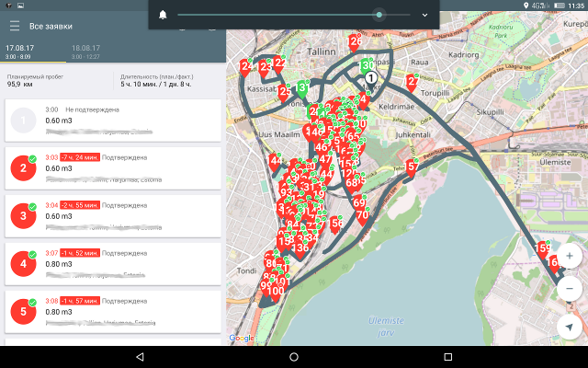588x368 pixels.
Task: Zoom in on the map
Action: click(570, 255)
